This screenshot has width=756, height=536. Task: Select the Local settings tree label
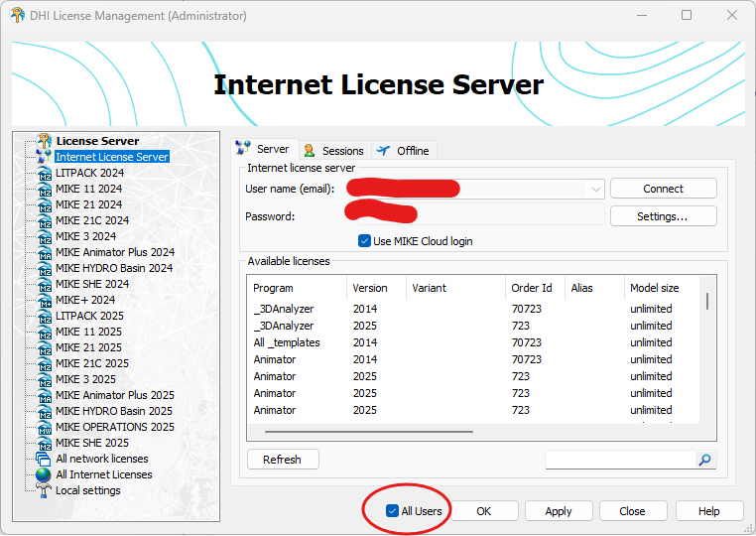[x=88, y=490]
